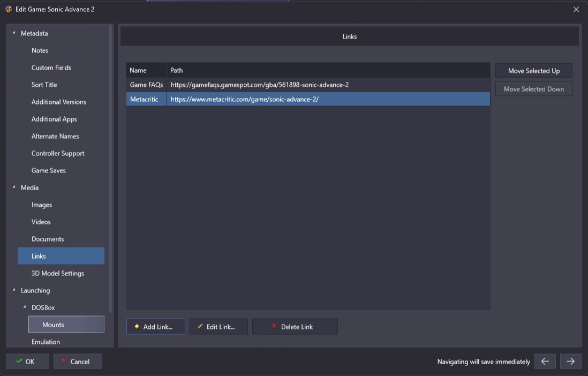588x376 pixels.
Task: Sort links by the Path column header
Action: [328, 70]
